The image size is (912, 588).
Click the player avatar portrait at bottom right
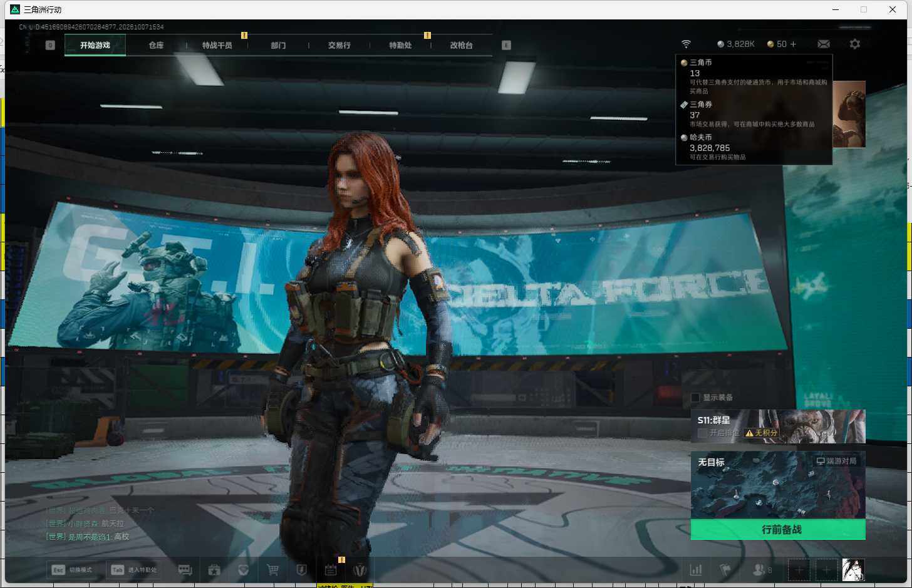853,569
